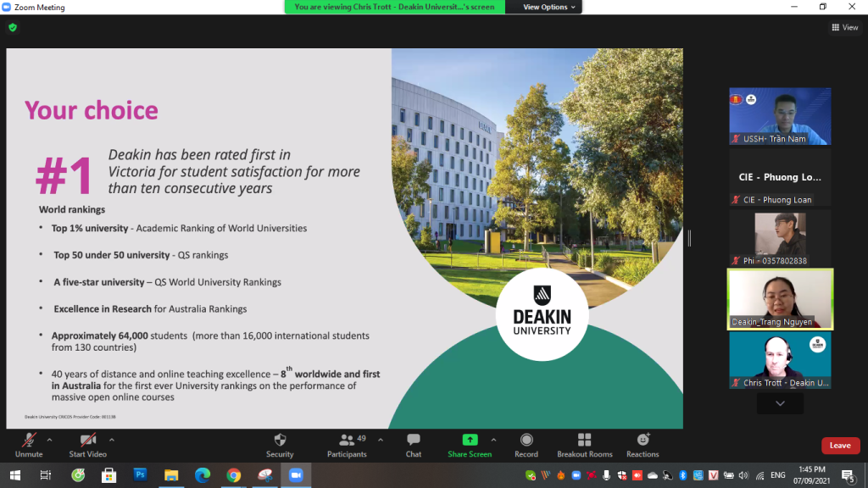Open Microsoft Edge from the taskbar
868x488 pixels.
point(203,475)
